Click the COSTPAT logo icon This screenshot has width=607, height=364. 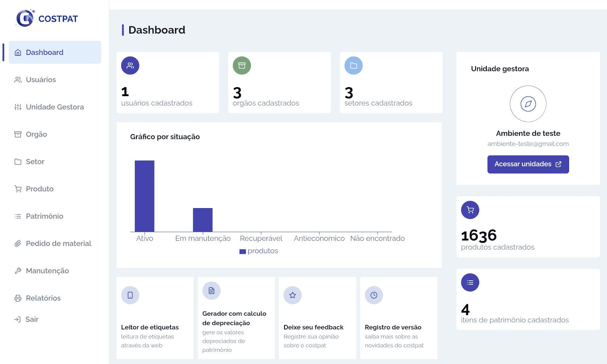point(25,18)
